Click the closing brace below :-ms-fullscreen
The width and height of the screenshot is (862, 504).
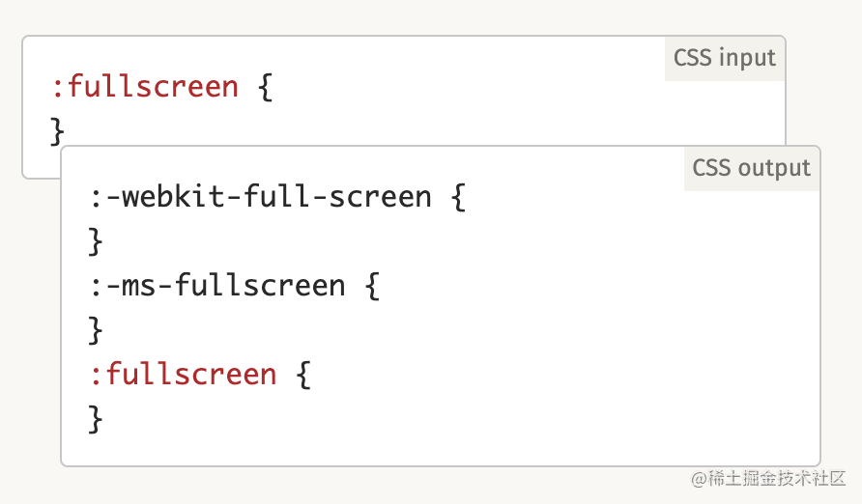point(96,330)
